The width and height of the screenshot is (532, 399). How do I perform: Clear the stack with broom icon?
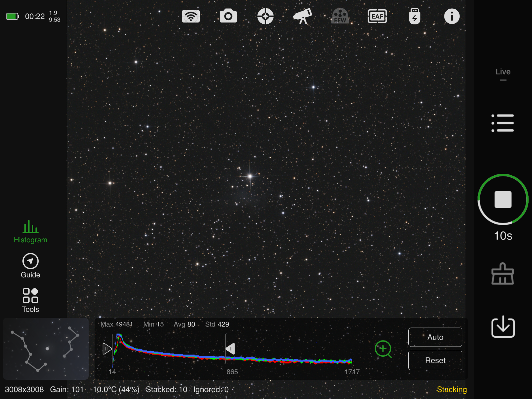(503, 274)
